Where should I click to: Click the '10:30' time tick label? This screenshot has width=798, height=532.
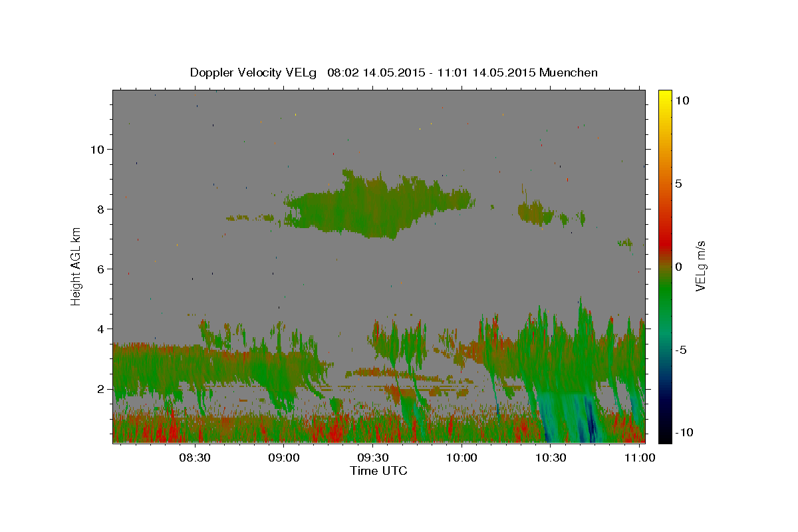click(551, 458)
